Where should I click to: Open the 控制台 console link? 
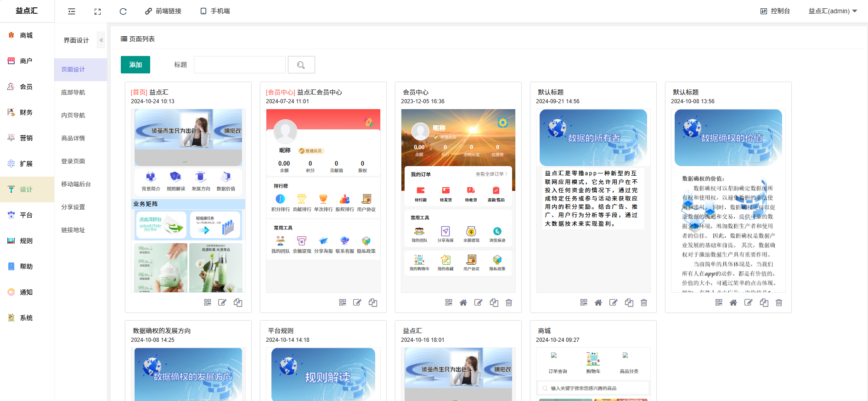pyautogui.click(x=775, y=11)
